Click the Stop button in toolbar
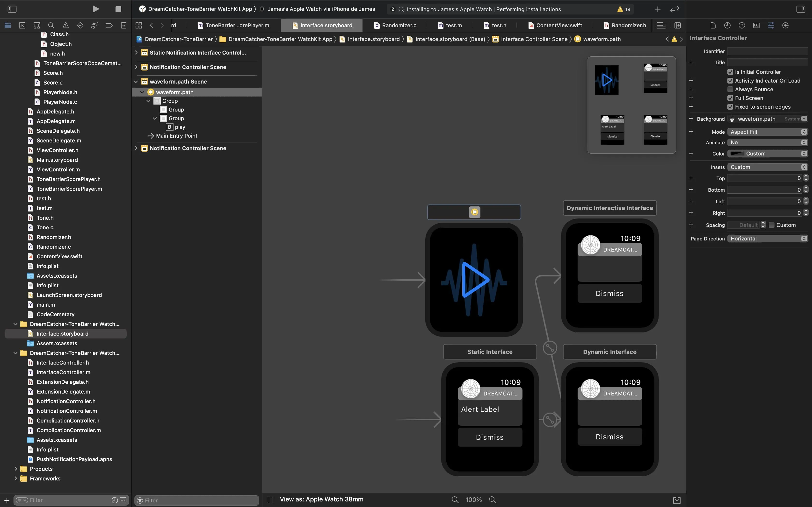 point(118,9)
